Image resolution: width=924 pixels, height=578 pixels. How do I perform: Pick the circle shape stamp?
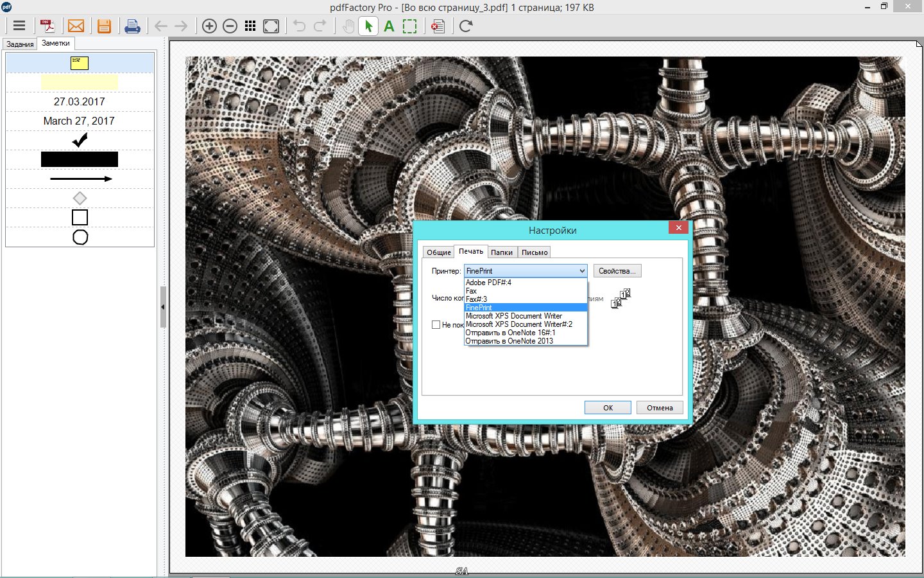(x=80, y=237)
